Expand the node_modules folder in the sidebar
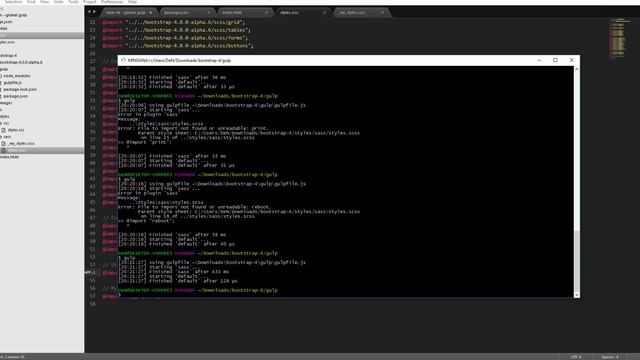The height and width of the screenshot is (360, 640). tap(17, 76)
